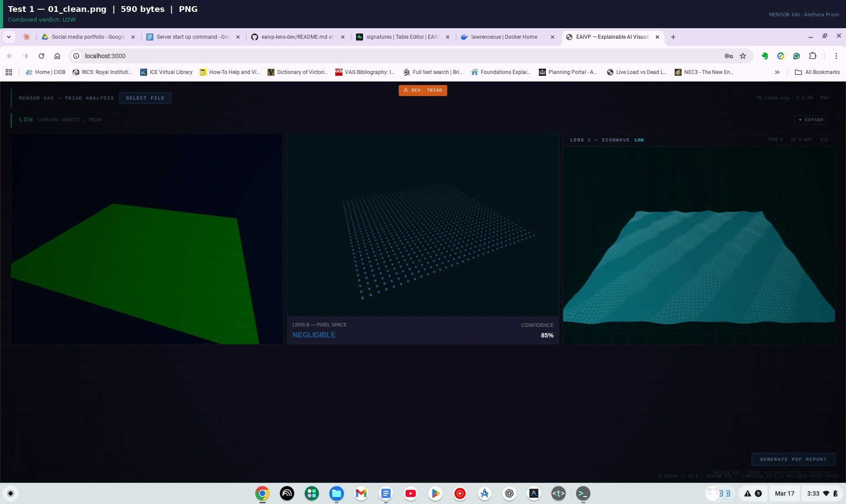Open Chrome three-dot menu
The width and height of the screenshot is (846, 504).
coord(836,56)
